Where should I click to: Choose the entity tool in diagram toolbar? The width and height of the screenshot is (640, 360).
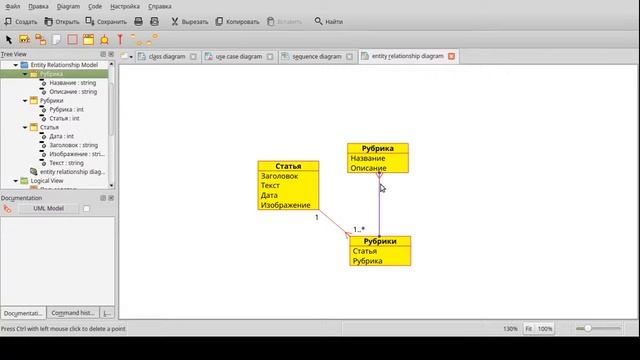point(24,40)
